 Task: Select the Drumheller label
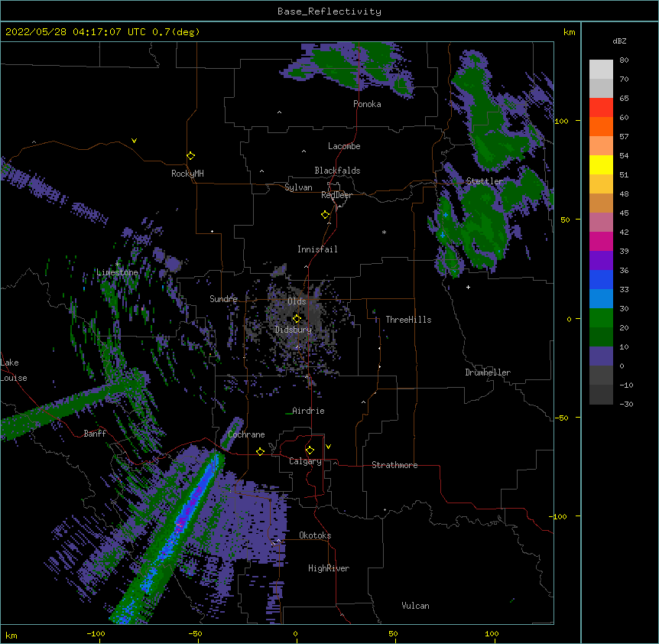488,372
